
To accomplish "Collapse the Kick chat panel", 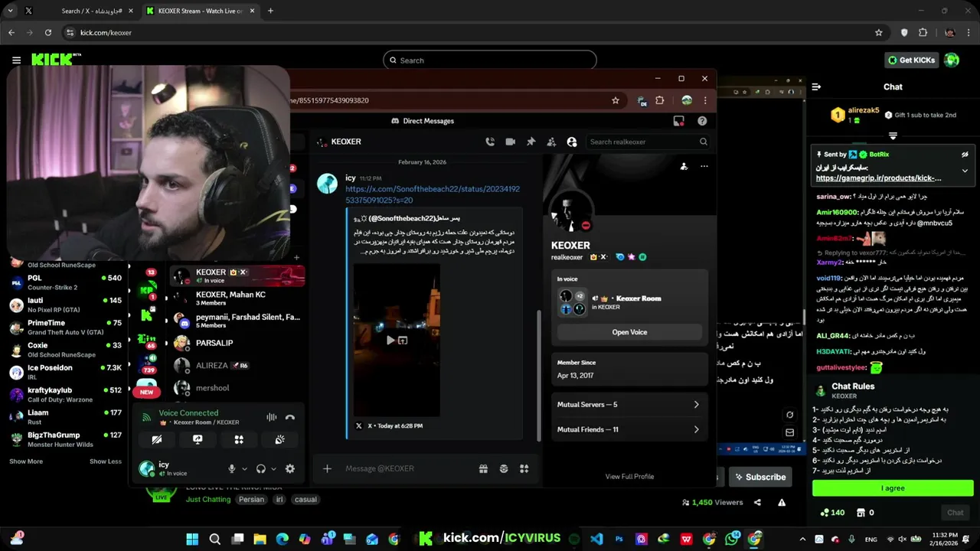I will [x=816, y=86].
